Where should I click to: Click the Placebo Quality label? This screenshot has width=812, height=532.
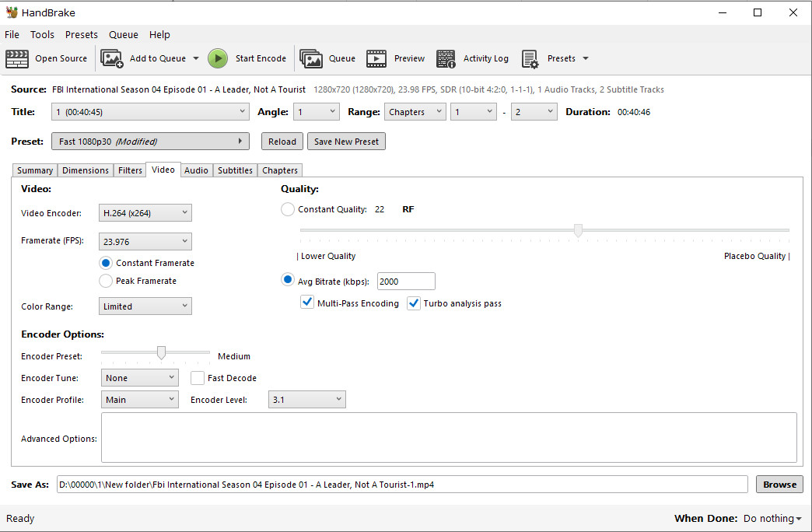coord(757,256)
